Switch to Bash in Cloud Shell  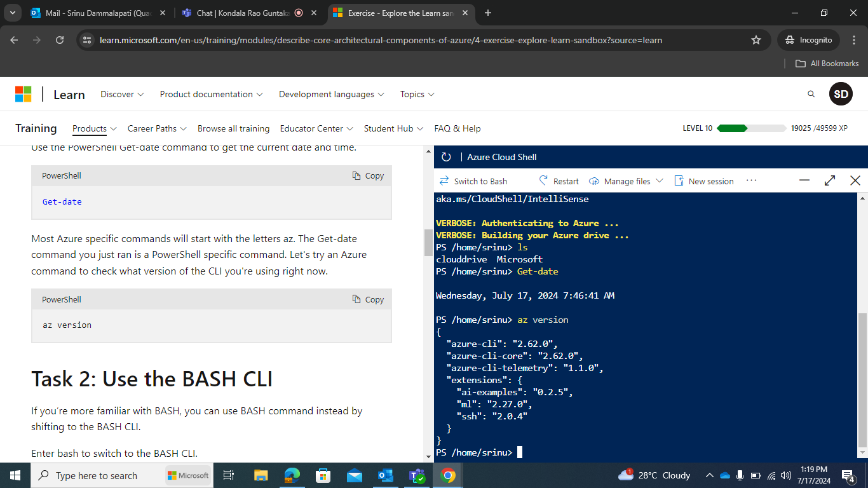click(473, 181)
